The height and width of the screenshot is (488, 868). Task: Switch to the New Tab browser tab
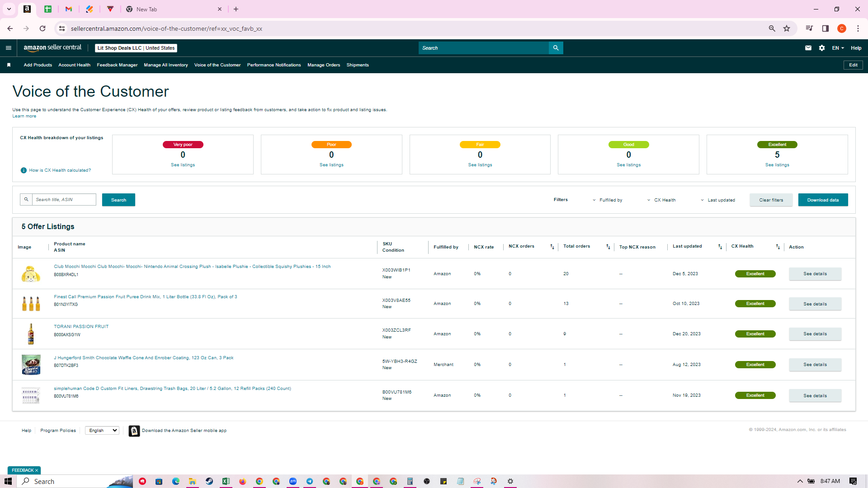(174, 9)
